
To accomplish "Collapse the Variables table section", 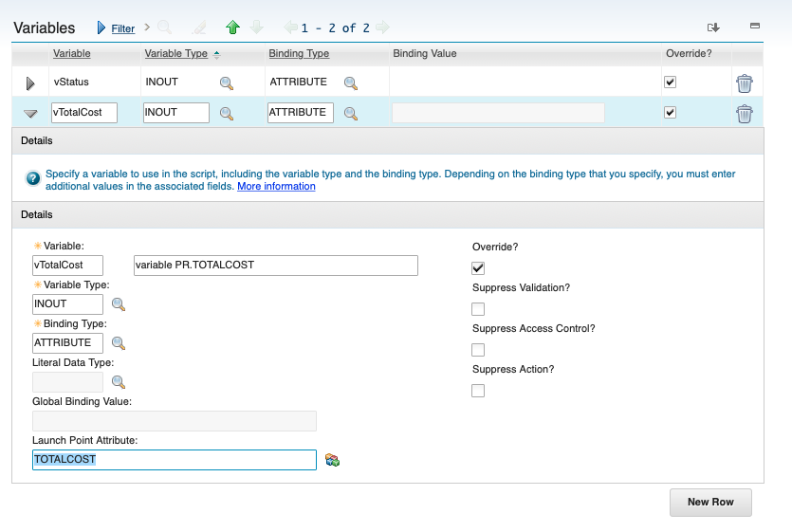I will click(755, 26).
